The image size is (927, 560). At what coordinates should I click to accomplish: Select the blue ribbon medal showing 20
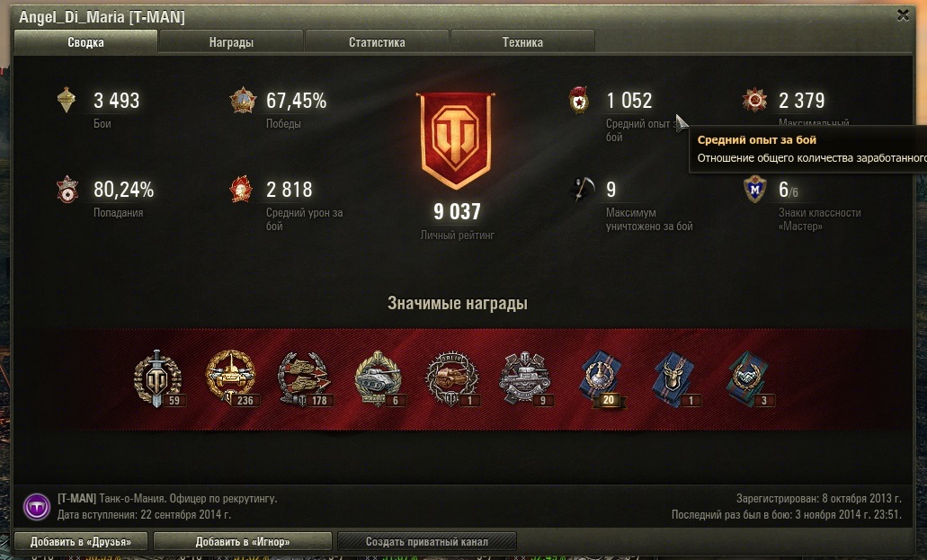tap(601, 378)
